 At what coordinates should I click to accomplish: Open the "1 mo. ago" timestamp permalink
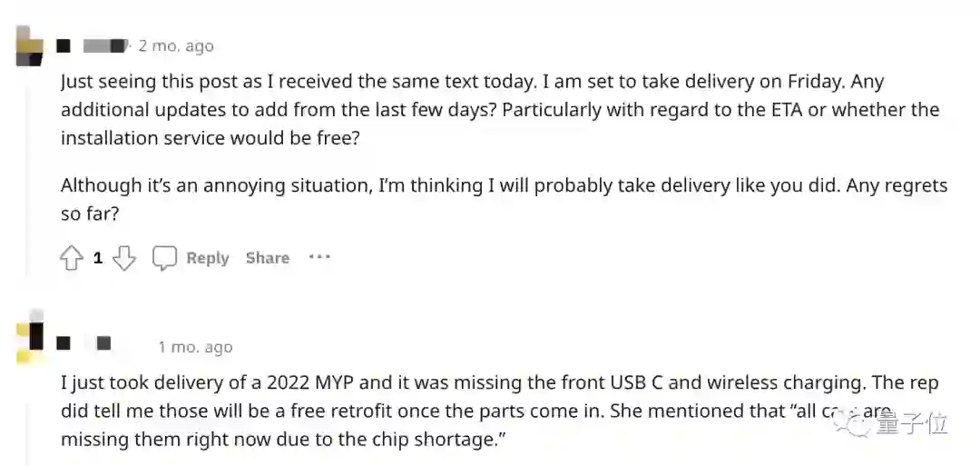click(195, 347)
